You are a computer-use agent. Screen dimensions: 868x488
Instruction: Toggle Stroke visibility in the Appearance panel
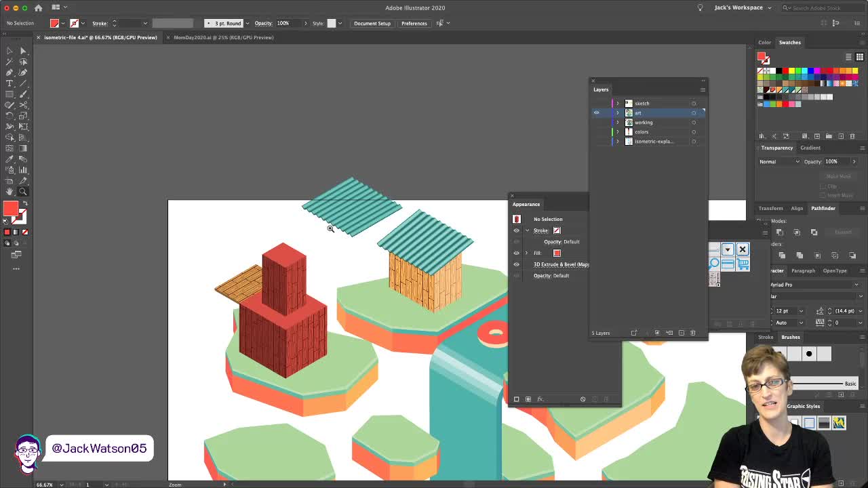tap(516, 230)
